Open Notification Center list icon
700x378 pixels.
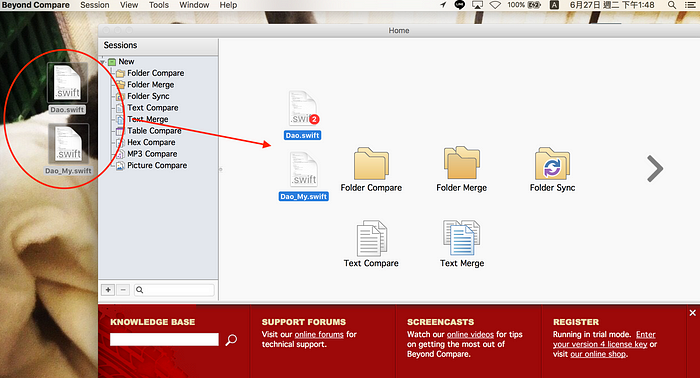pos(690,5)
